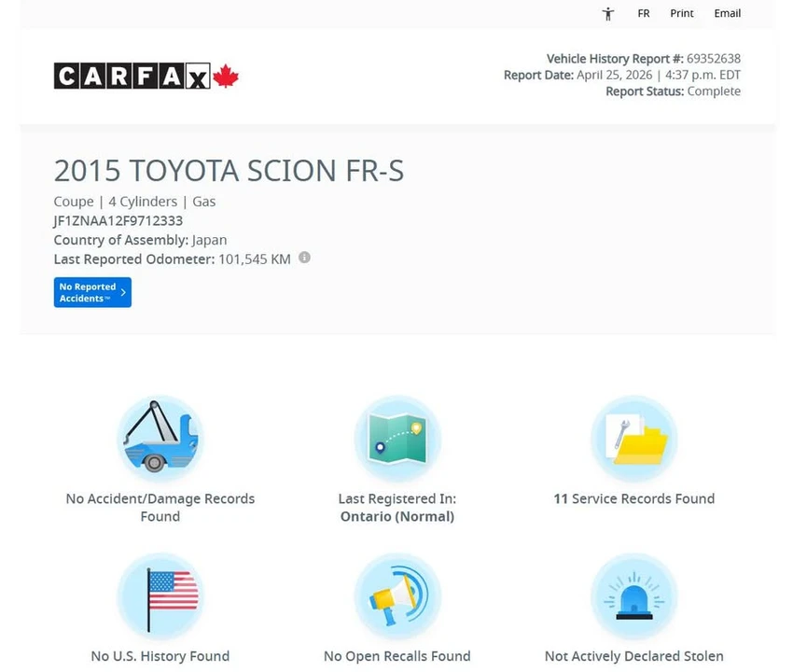
Task: Open the odometer info icon
Action: (x=305, y=257)
